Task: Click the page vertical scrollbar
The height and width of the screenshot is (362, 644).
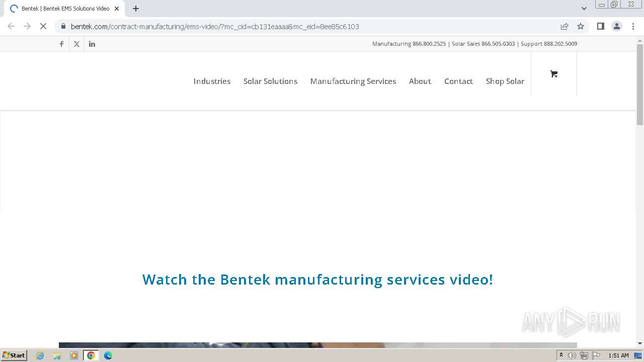Action: tap(640, 193)
